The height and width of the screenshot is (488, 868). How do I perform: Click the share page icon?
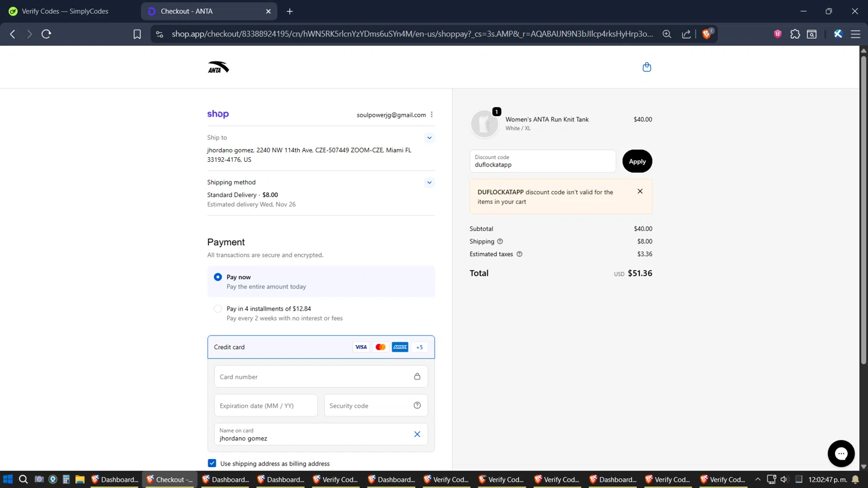point(686,34)
